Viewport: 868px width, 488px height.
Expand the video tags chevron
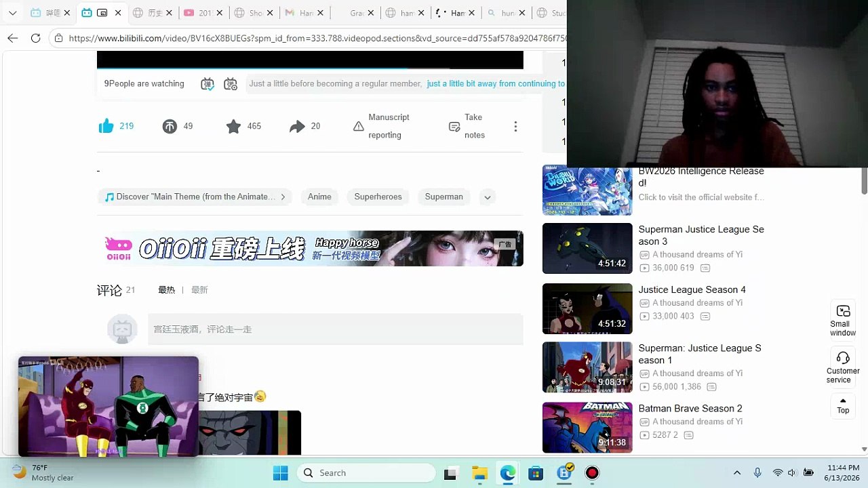(487, 197)
